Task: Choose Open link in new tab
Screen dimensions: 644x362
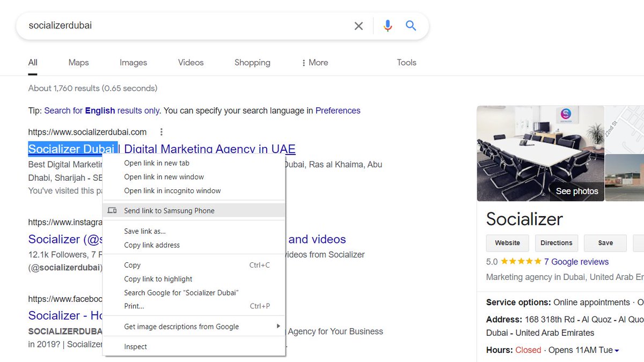Action: click(194, 163)
